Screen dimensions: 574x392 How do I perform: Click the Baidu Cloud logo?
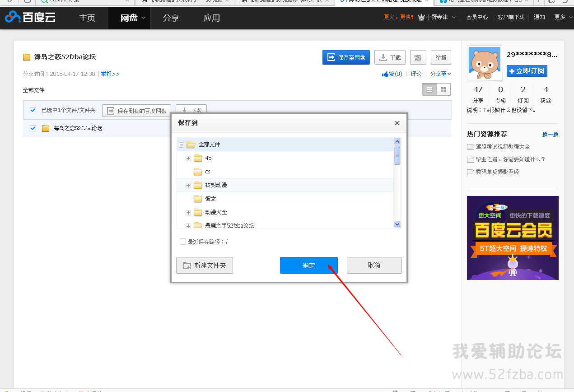(31, 18)
